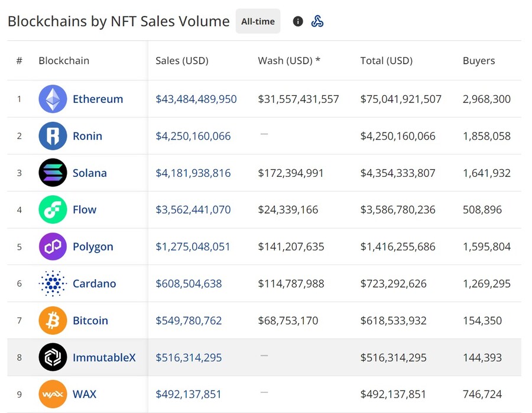Viewport: 532px width, 413px height.
Task: Open the Cardano blockchain link
Action: pyautogui.click(x=95, y=283)
